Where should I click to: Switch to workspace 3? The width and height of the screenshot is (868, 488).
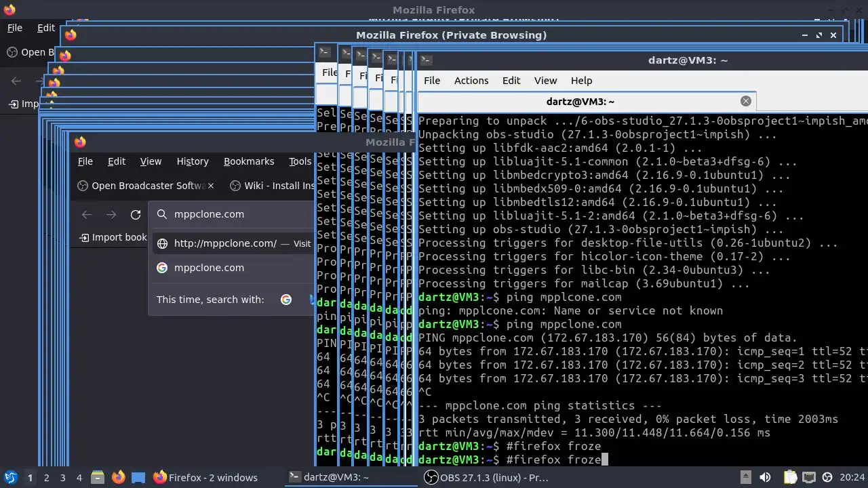(x=62, y=477)
